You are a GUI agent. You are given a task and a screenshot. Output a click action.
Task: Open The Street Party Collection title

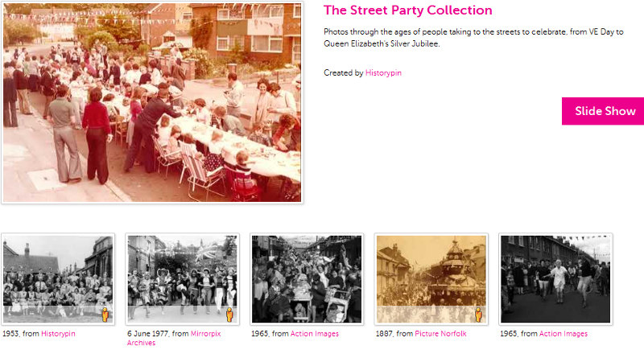pyautogui.click(x=408, y=10)
